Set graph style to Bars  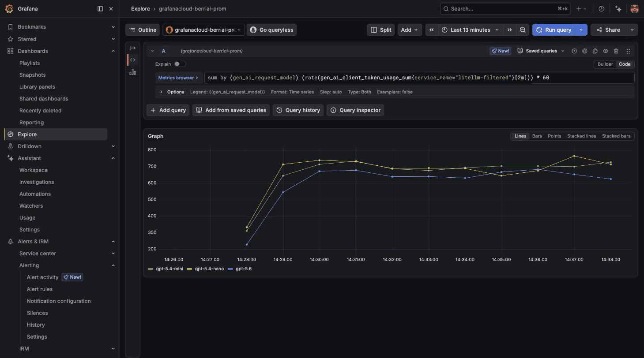(537, 136)
